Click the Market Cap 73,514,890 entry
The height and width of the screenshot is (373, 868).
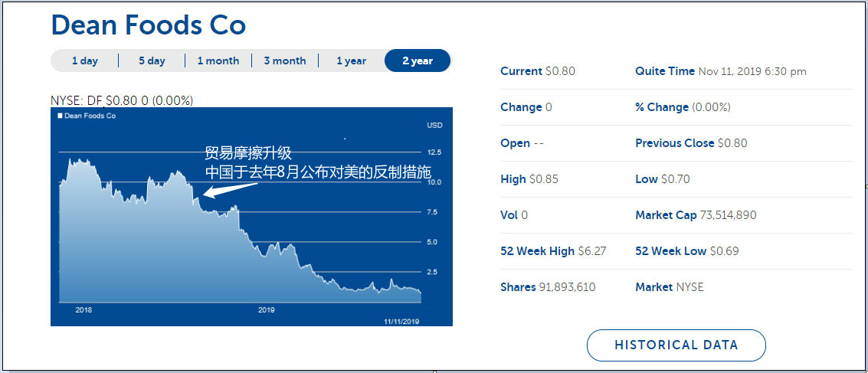tap(696, 215)
